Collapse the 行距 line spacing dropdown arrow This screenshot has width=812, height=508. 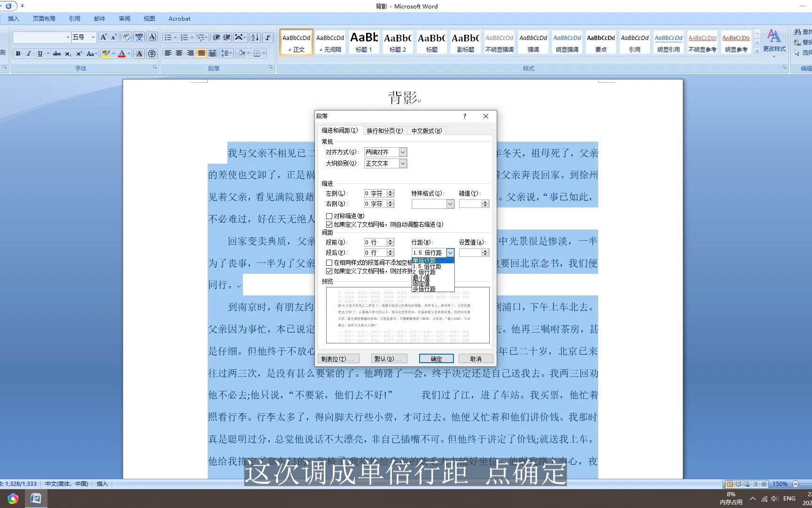click(x=450, y=253)
